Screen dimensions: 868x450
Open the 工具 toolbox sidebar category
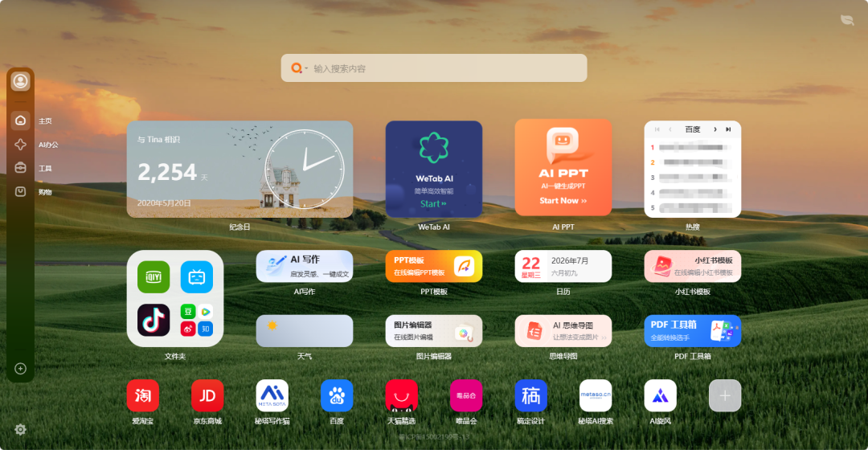(x=20, y=168)
